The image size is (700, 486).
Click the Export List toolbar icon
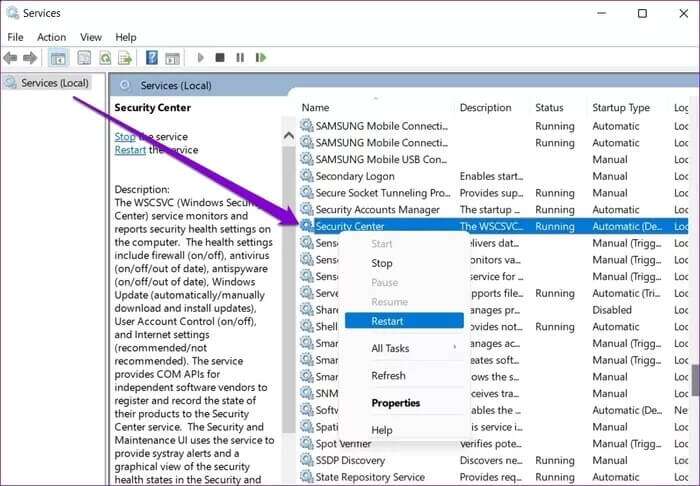(x=125, y=58)
